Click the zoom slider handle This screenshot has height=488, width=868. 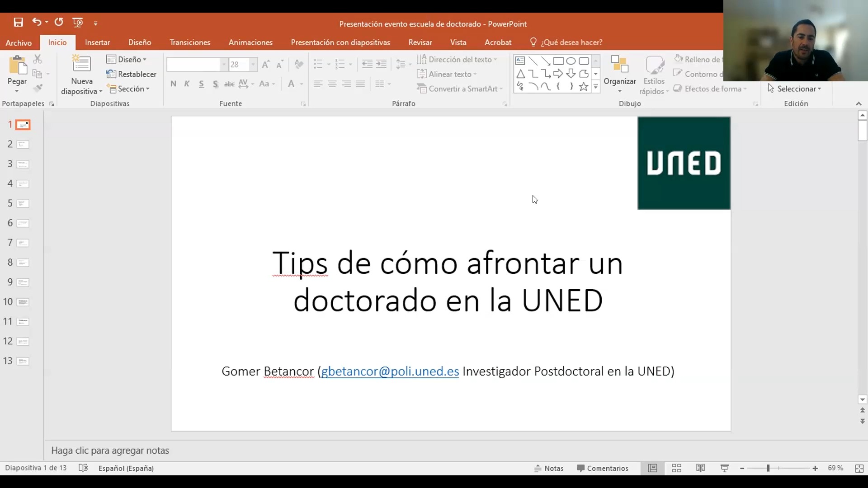pos(768,469)
